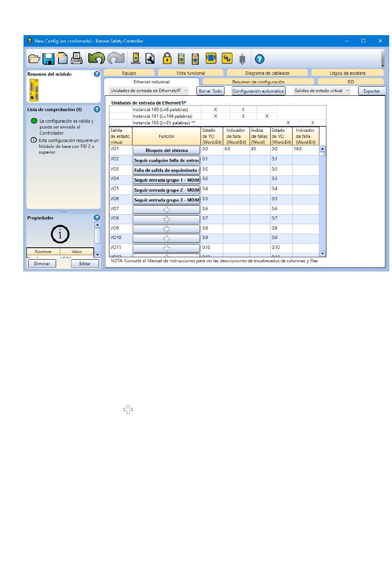
Task: Click the Índice de fallas column header
Action: pyautogui.click(x=260, y=136)
